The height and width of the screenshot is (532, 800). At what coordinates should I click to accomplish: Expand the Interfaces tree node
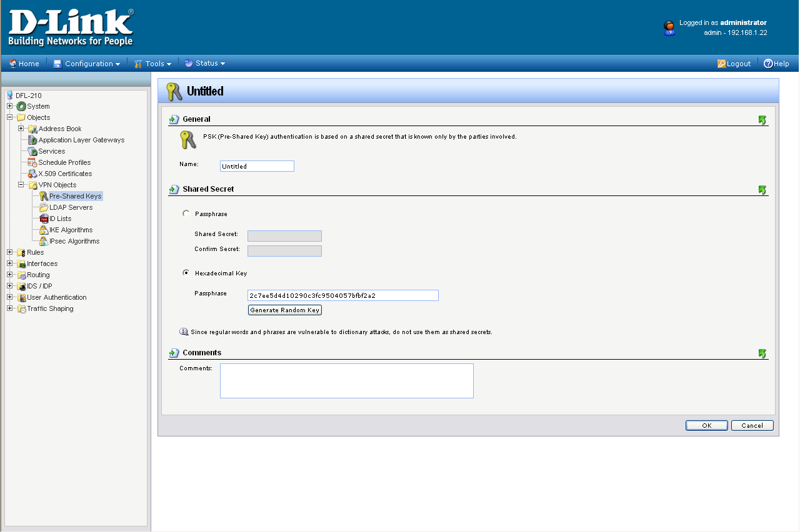coord(10,264)
